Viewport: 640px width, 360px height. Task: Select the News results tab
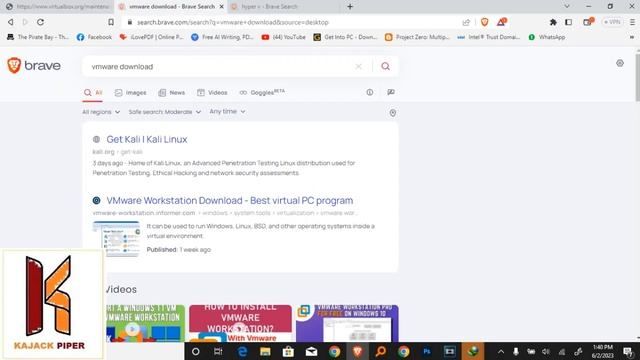[171, 93]
